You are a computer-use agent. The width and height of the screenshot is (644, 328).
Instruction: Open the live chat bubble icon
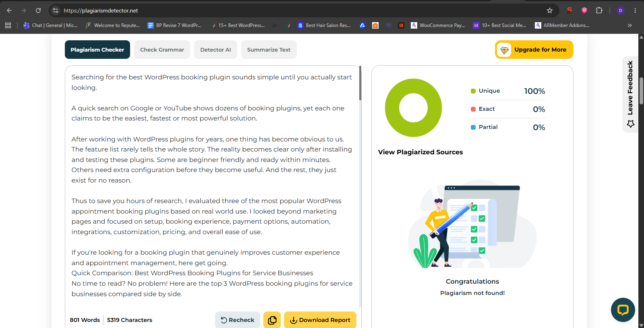coord(623,310)
